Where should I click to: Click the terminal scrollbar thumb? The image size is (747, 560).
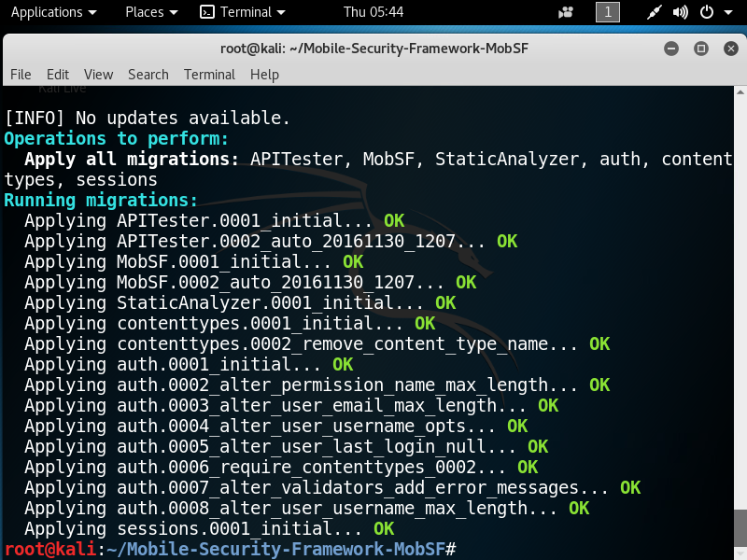click(740, 528)
